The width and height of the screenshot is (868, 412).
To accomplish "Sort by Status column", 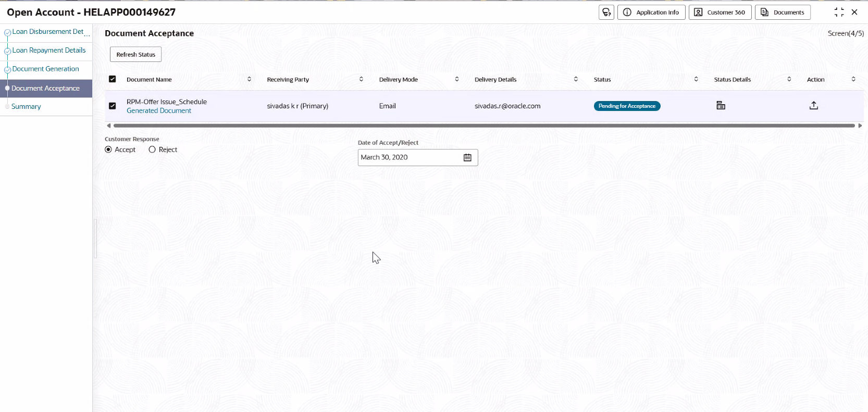I will click(x=696, y=79).
